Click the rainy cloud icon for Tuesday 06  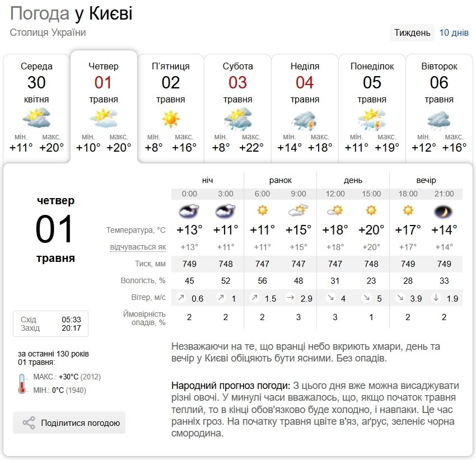439,120
